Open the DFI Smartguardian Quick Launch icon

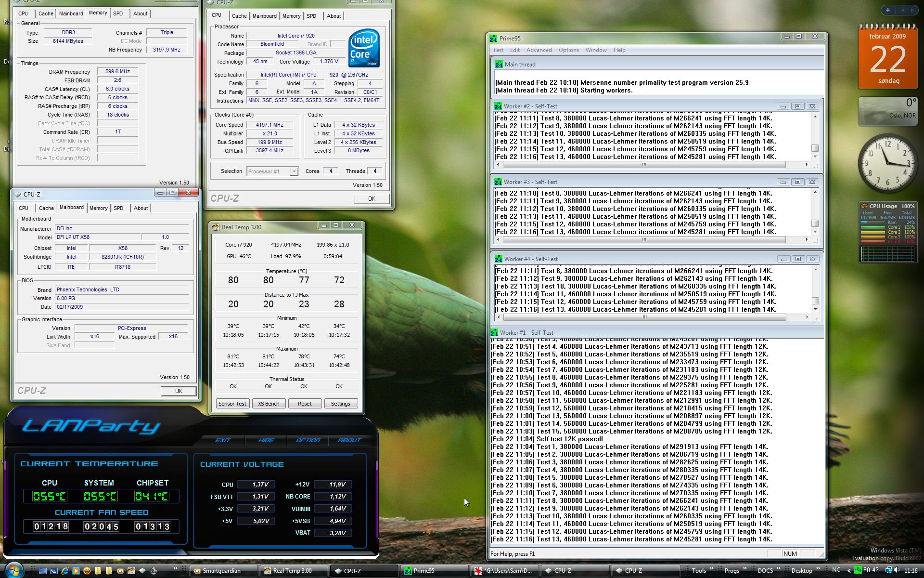[120, 571]
